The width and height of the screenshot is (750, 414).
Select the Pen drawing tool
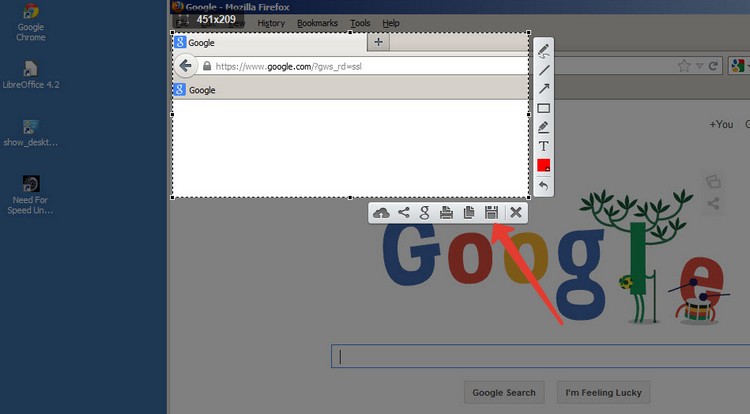(x=543, y=51)
